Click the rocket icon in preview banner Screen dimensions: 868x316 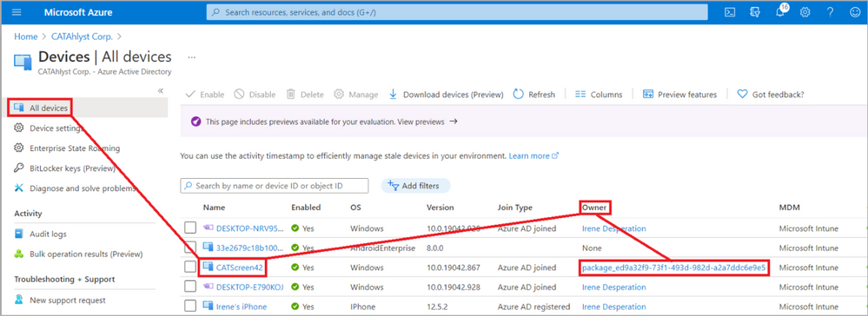[195, 122]
